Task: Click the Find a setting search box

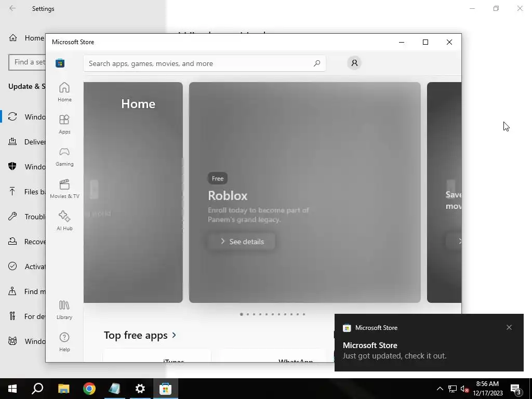Action: point(27,62)
